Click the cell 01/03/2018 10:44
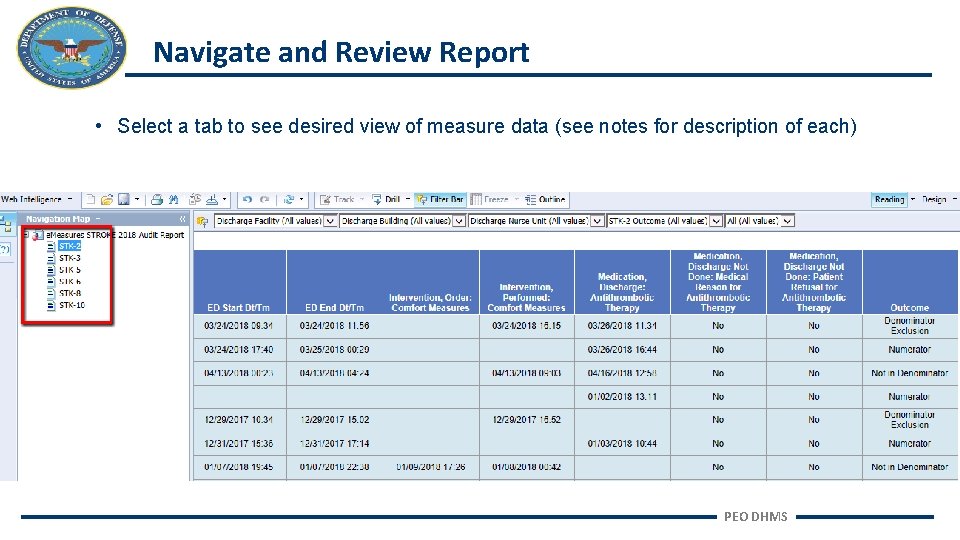Screen dimensions: 960x540 point(622,443)
